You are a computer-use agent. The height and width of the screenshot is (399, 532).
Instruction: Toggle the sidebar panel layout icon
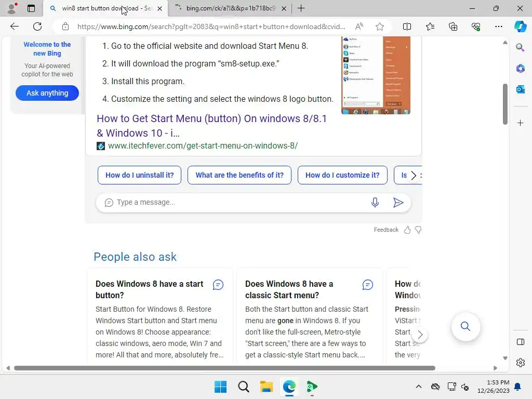coord(520,342)
